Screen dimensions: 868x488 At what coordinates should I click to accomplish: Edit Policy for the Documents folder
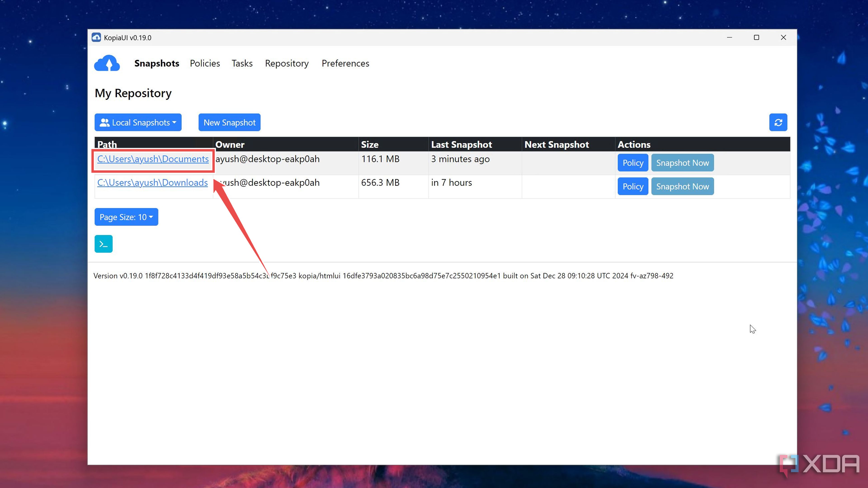coord(632,162)
